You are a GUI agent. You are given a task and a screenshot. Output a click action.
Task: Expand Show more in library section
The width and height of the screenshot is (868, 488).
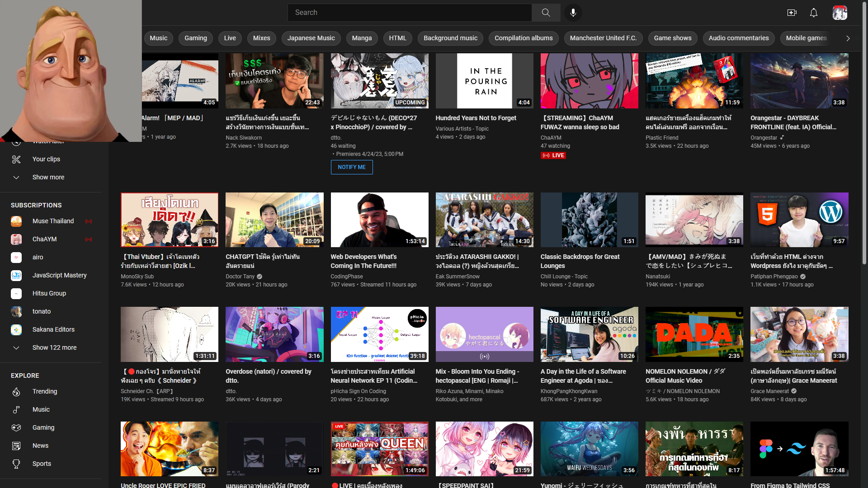[48, 177]
